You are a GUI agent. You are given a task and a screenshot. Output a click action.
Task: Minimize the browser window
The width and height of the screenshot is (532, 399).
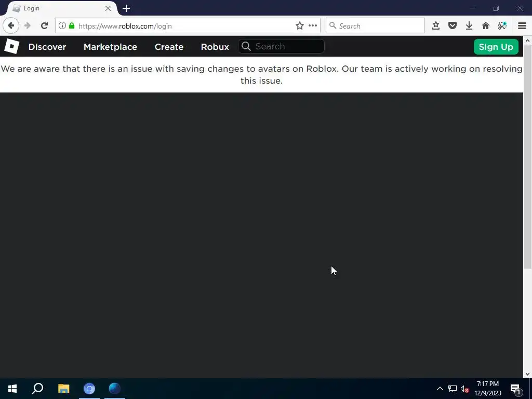tap(472, 8)
